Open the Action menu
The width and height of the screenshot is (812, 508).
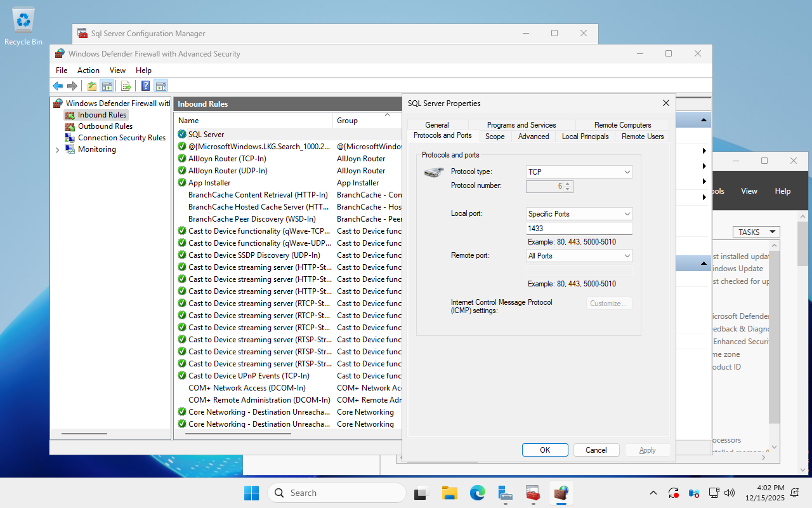pyautogui.click(x=88, y=70)
